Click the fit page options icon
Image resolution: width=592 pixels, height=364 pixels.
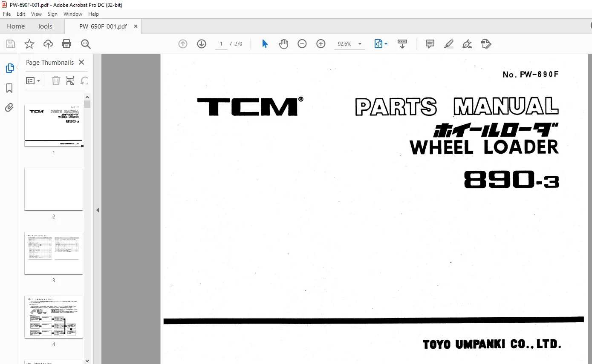click(378, 44)
